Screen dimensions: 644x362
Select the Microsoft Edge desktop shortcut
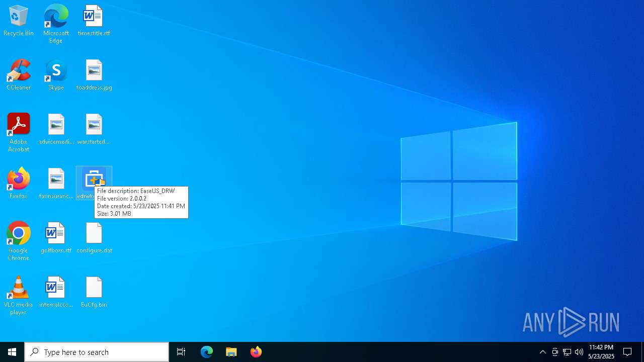click(56, 24)
